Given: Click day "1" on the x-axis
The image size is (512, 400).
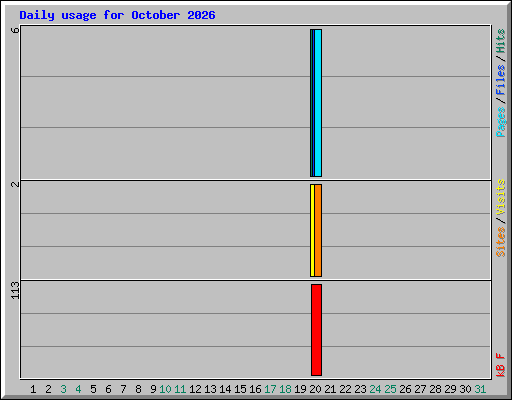Looking at the screenshot, I should (x=33, y=389).
